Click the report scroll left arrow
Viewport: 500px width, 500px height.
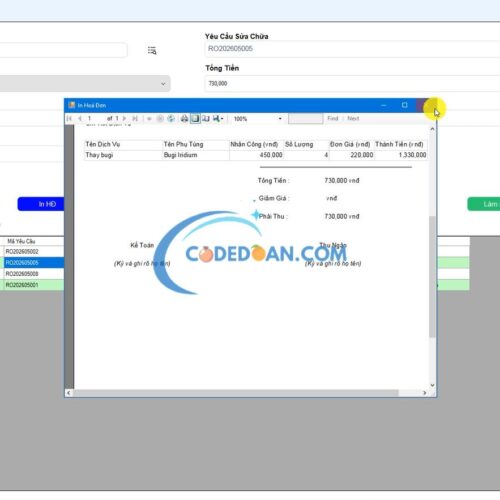pos(69,393)
